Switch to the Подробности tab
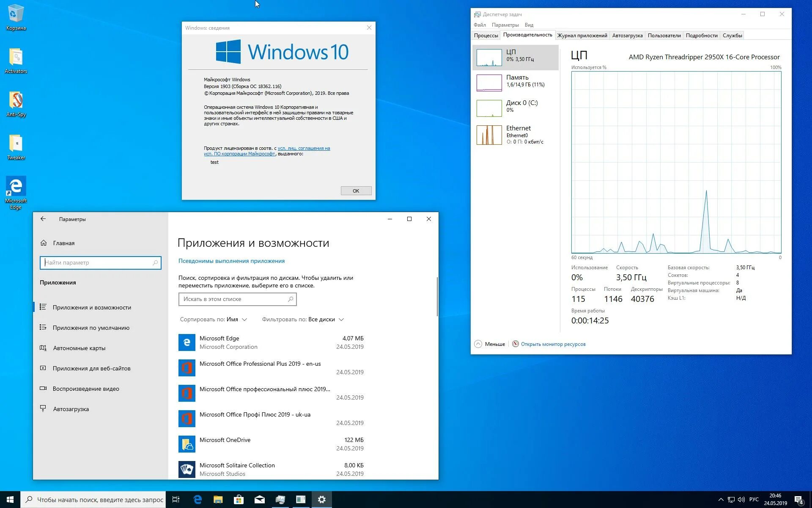This screenshot has width=812, height=508. 702,36
